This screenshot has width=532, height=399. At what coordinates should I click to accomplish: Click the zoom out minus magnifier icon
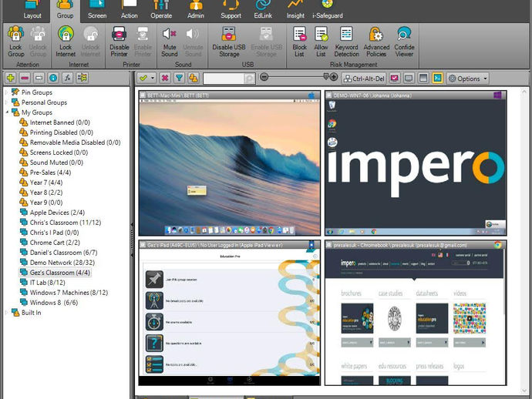coord(264,77)
